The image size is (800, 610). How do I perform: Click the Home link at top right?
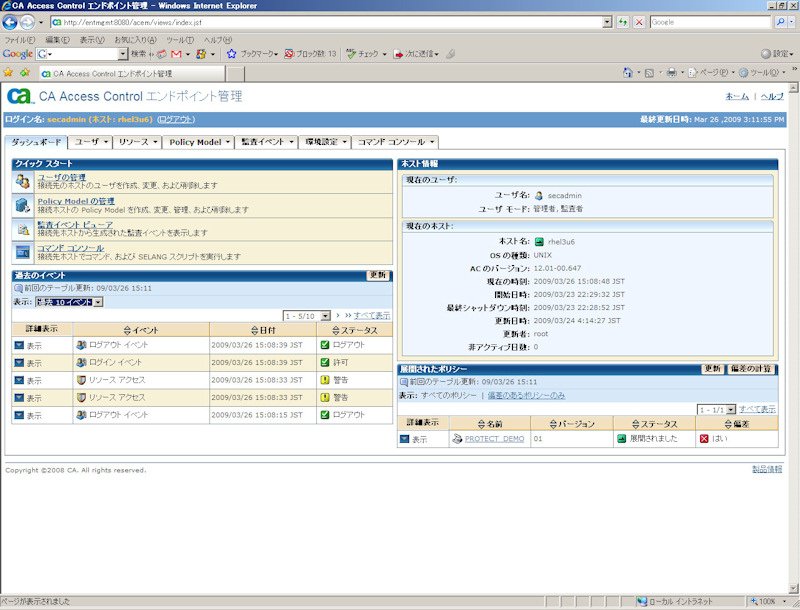click(x=737, y=96)
